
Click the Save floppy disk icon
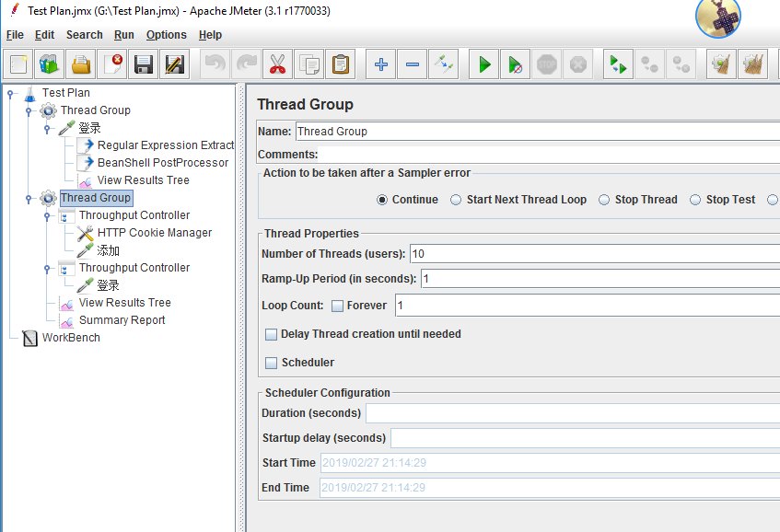pyautogui.click(x=144, y=64)
